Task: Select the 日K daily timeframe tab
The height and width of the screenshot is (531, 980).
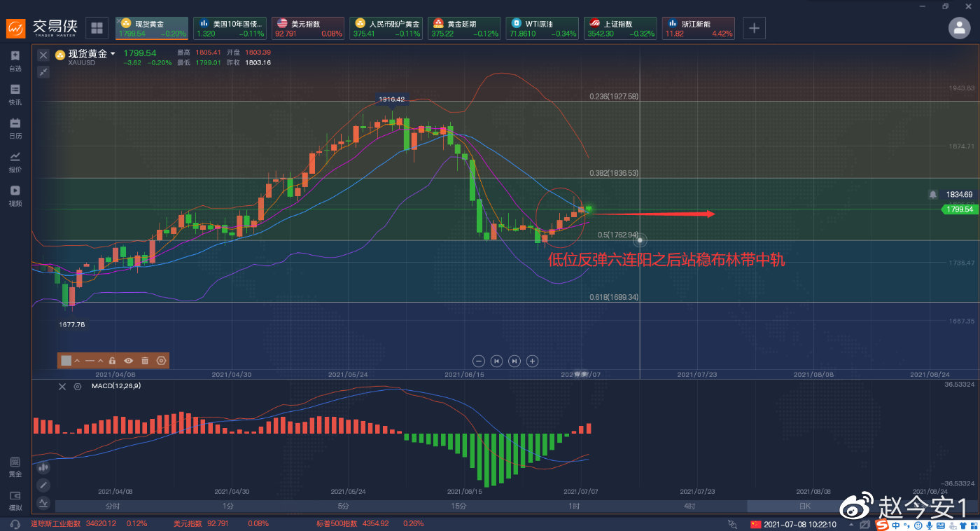Action: (x=804, y=506)
